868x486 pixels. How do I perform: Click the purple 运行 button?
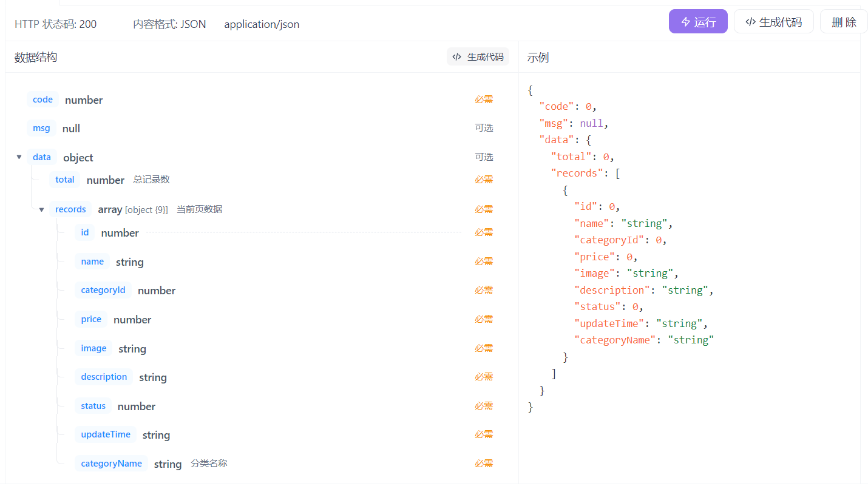coord(698,22)
